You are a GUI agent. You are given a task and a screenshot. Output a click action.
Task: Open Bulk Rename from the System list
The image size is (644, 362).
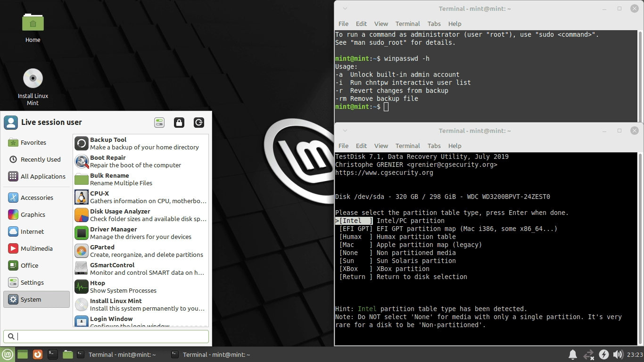pos(140,179)
